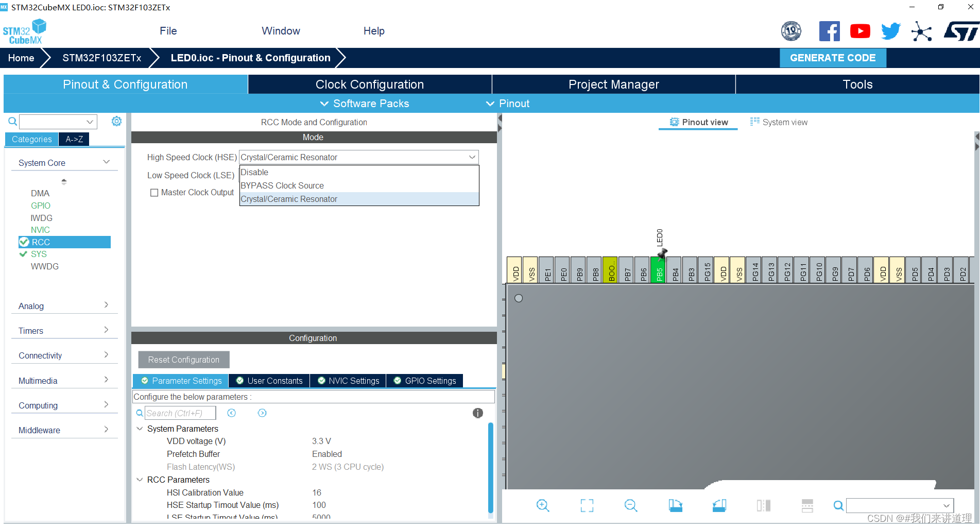Viewport: 980px width, 528px height.
Task: Toggle the split view icon
Action: point(764,505)
